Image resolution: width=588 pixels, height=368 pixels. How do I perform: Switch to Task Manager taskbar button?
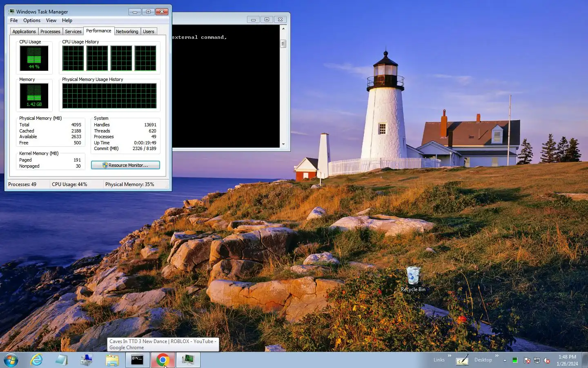(188, 360)
